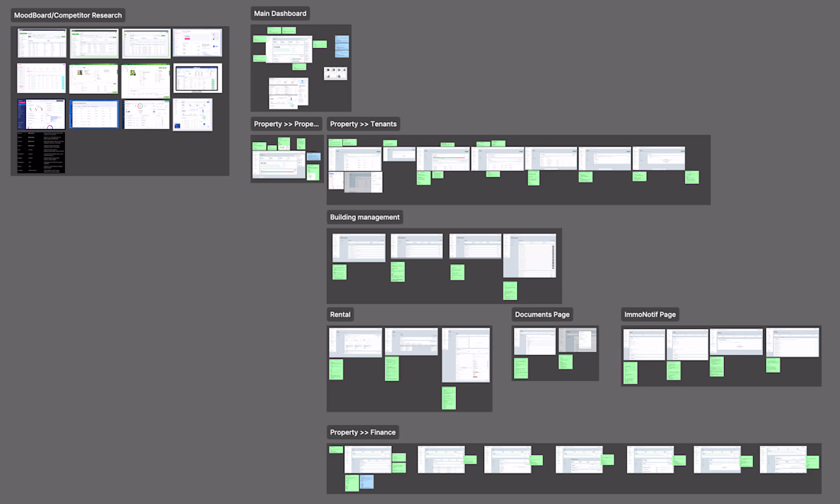Screen dimensions: 840x504
Task: Select the last wireframe in ImmoNotif Page section
Action: coord(793,342)
